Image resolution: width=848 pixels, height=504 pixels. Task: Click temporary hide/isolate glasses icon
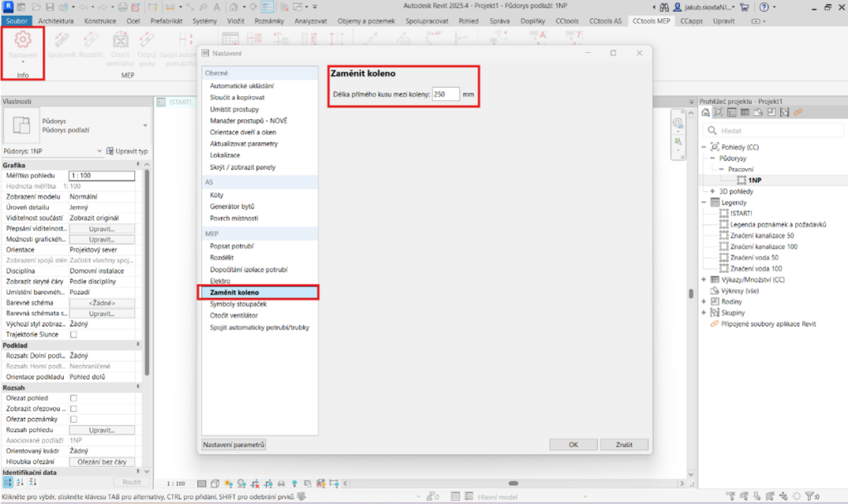click(x=282, y=483)
